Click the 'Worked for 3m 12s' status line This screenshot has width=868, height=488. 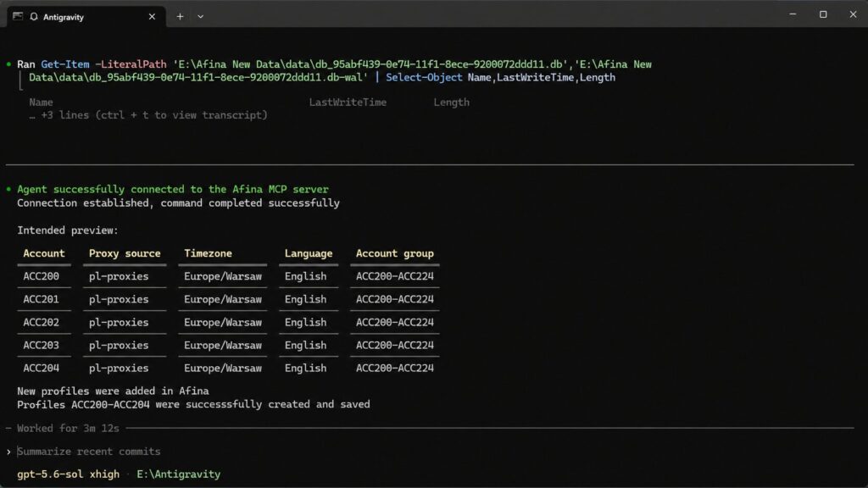point(68,428)
